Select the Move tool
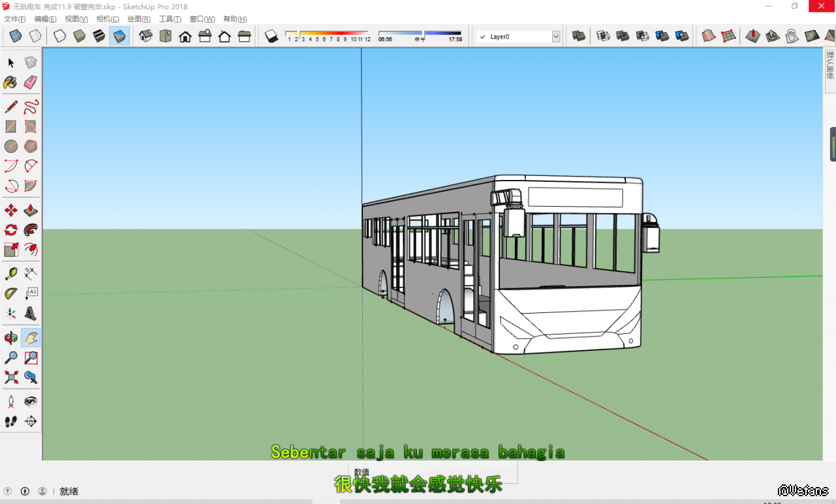The height and width of the screenshot is (504, 836). (11, 210)
